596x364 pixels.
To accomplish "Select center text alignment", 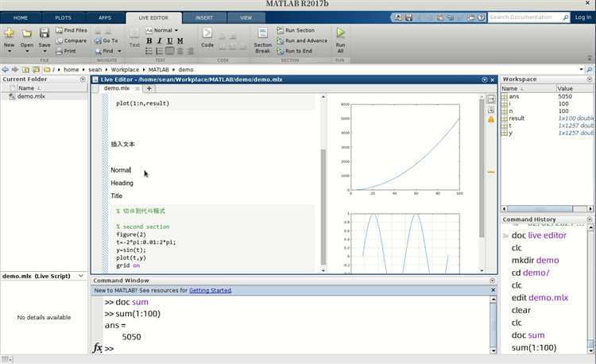I will [x=180, y=51].
